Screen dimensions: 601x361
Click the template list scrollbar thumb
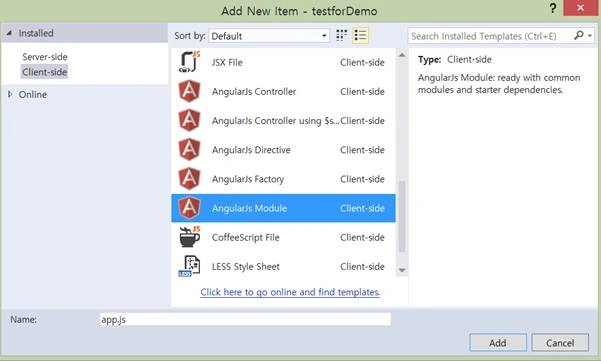(402, 216)
